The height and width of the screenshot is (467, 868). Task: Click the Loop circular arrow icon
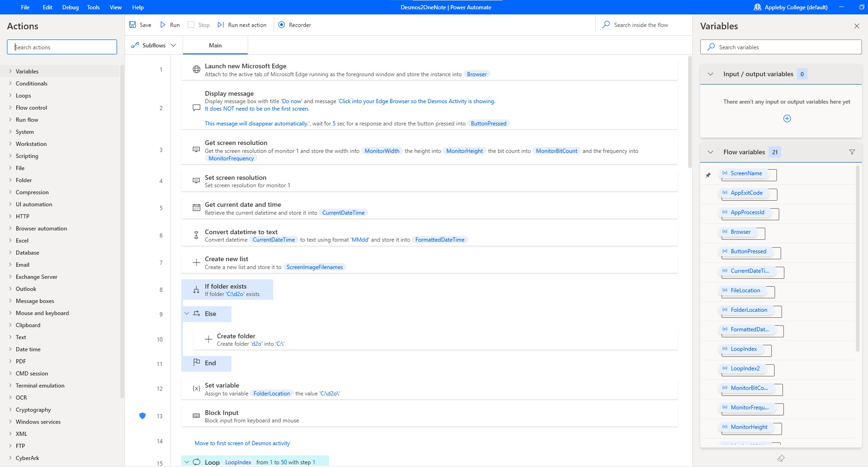197,462
